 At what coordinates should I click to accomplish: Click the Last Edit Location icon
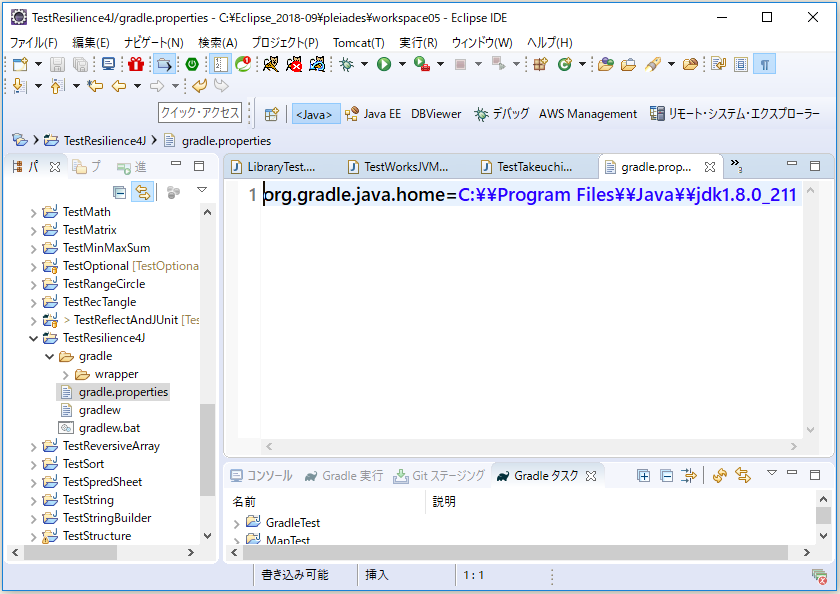click(x=95, y=86)
